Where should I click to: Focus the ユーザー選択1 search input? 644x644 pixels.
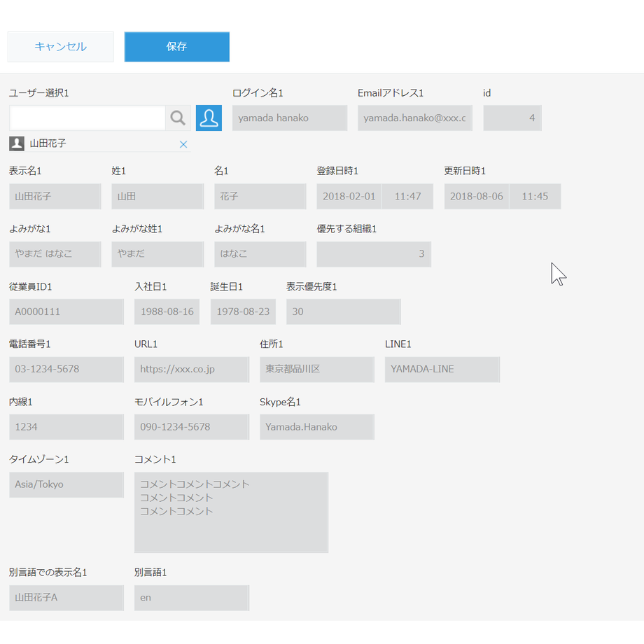coord(87,118)
